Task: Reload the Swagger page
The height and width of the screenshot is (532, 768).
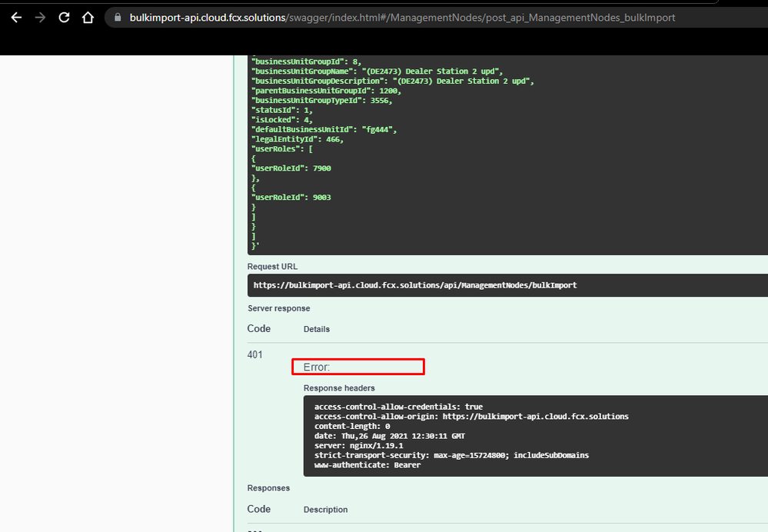Action: (64, 17)
